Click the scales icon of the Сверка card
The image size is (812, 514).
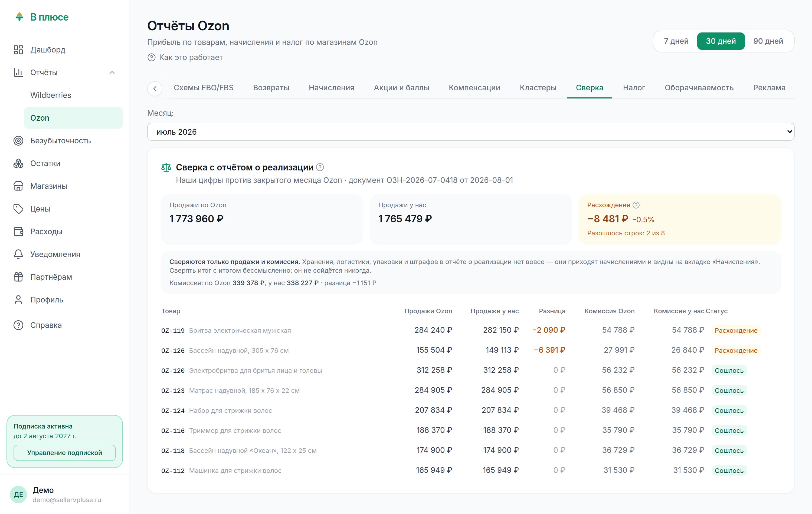(166, 167)
